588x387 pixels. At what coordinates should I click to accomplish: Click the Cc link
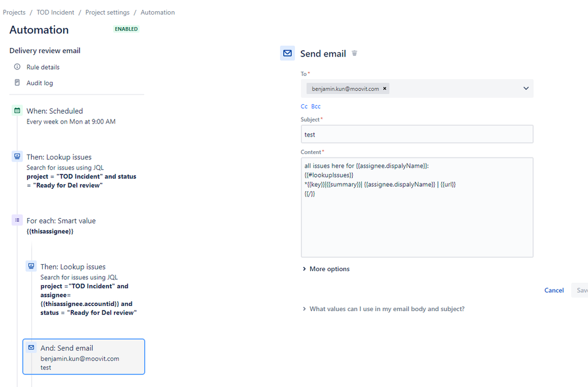304,106
